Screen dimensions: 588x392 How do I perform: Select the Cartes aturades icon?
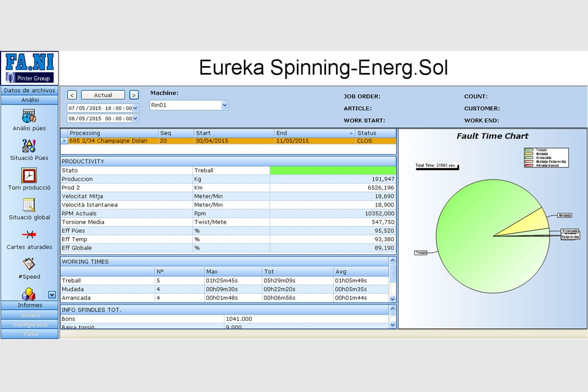click(29, 235)
